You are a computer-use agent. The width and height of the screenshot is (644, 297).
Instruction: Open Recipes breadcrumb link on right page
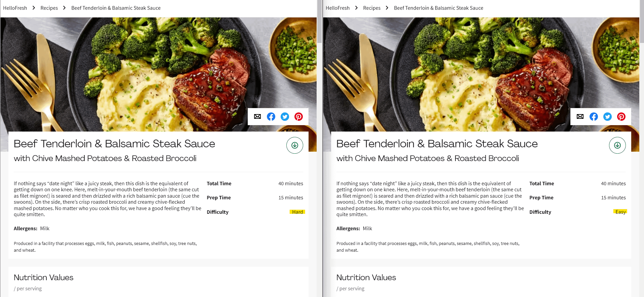coord(372,8)
